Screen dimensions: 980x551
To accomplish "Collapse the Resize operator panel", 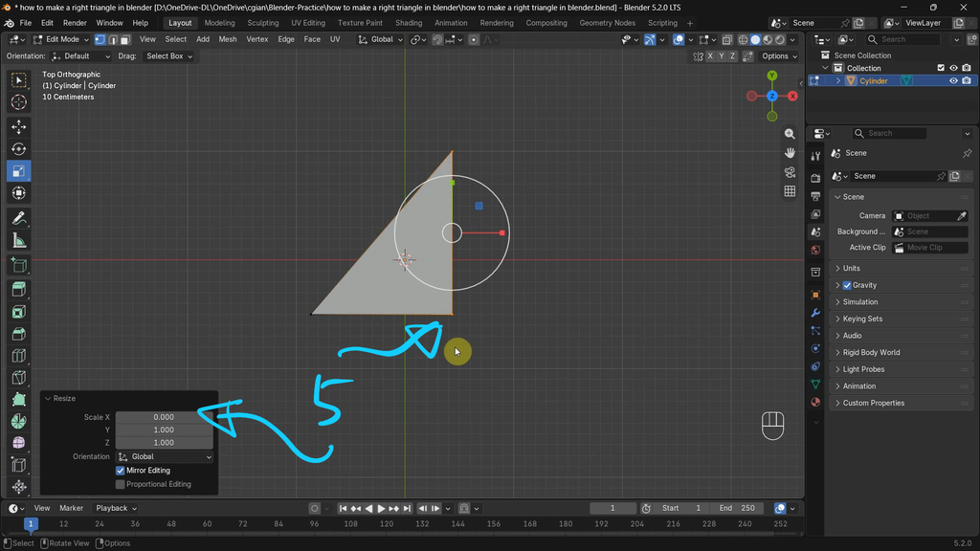I will tap(48, 399).
